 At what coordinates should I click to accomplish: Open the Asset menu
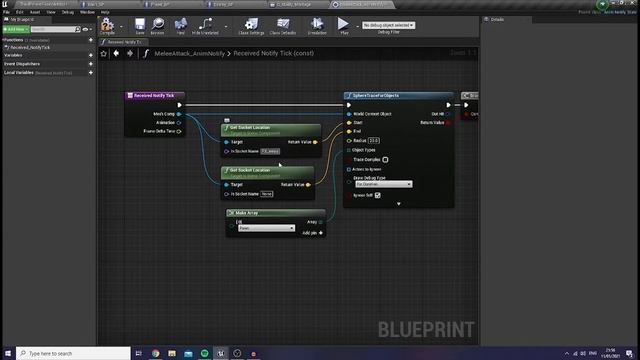pyautogui.click(x=35, y=12)
